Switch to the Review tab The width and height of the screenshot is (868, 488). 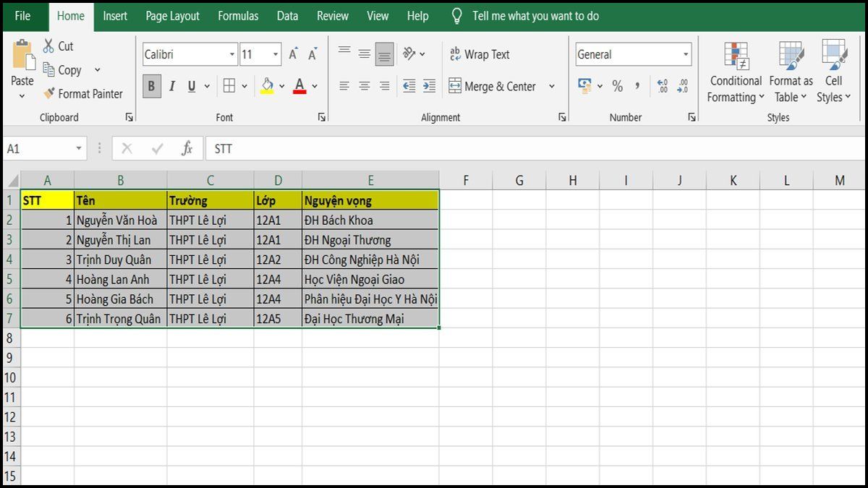[x=333, y=16]
